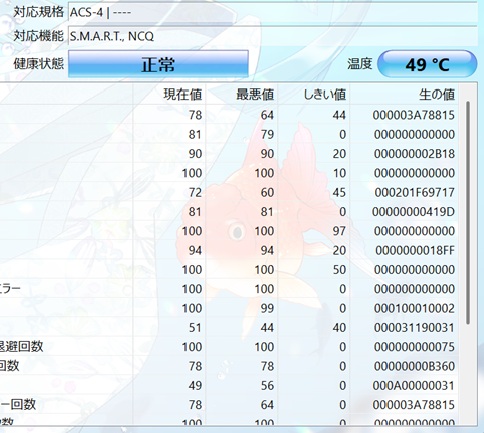This screenshot has width=484, height=433.
Task: Click the 最悪値 column header
Action: click(255, 94)
